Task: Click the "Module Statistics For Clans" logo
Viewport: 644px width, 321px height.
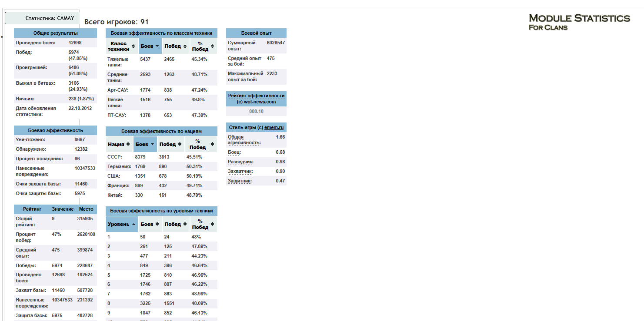Action: pyautogui.click(x=579, y=22)
